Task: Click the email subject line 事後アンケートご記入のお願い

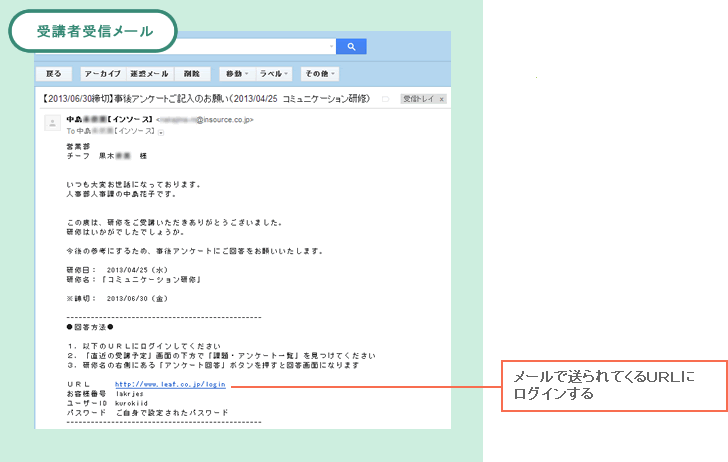Action: (207, 99)
